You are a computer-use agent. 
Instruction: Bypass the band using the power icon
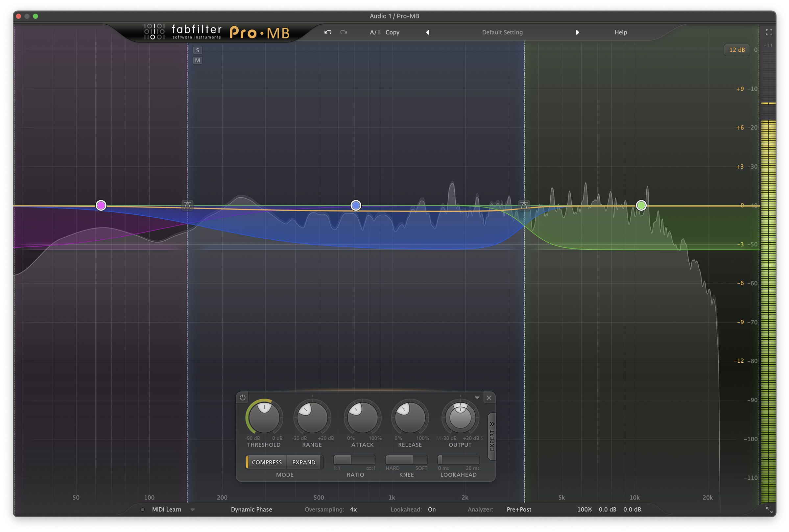243,397
